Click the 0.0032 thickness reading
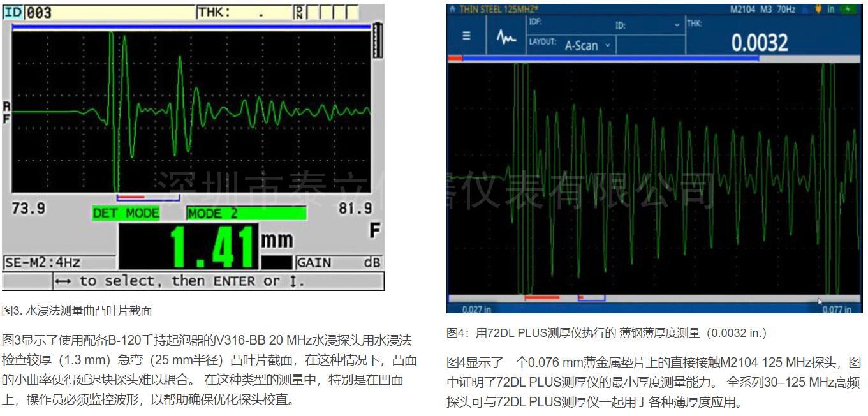This screenshot has width=868, height=416. 759,43
